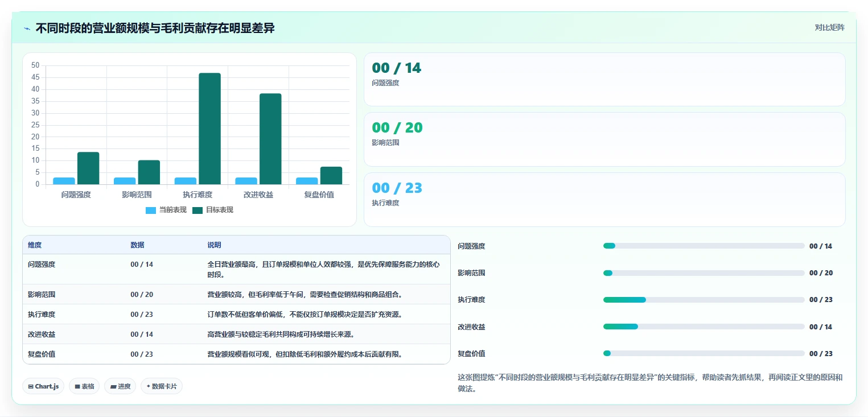Click the dark green 目标表现 bar for 问题强度
Image resolution: width=868 pixels, height=417 pixels.
[x=88, y=168]
